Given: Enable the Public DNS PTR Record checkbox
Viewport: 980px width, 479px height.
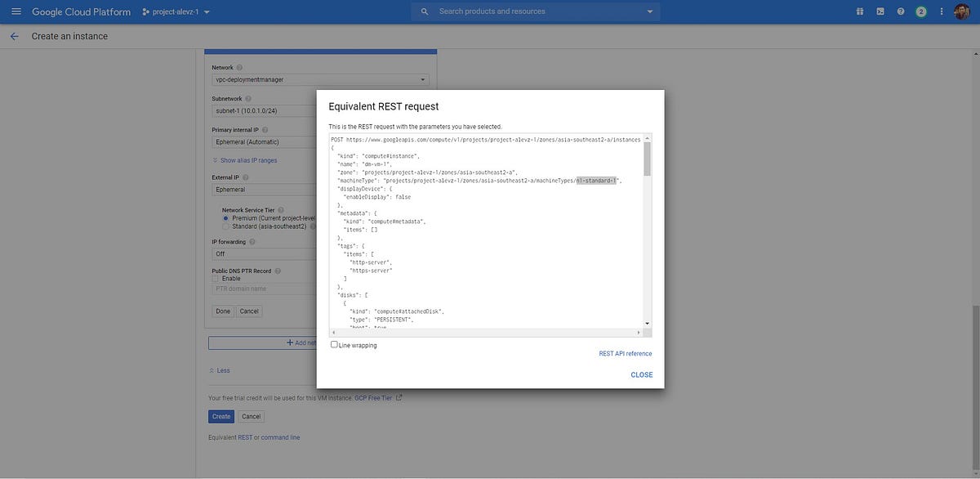Looking at the screenshot, I should [x=215, y=278].
